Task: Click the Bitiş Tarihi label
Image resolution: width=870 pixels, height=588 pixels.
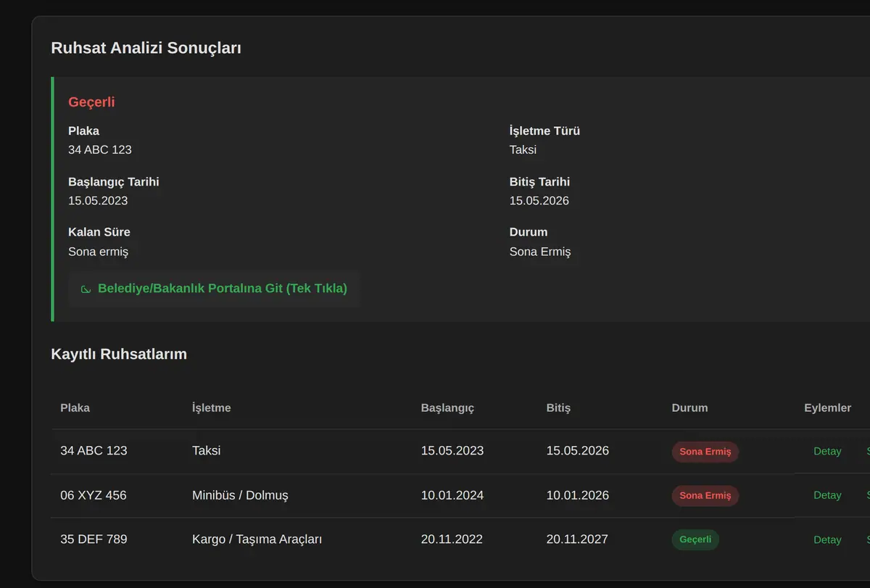Action: point(539,182)
